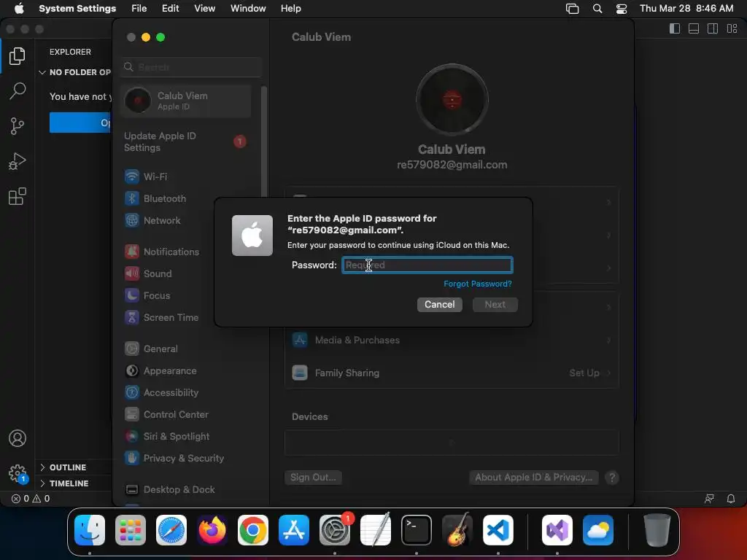This screenshot has width=747, height=560.
Task: Open Spotlight search in menu bar
Action: point(597,9)
